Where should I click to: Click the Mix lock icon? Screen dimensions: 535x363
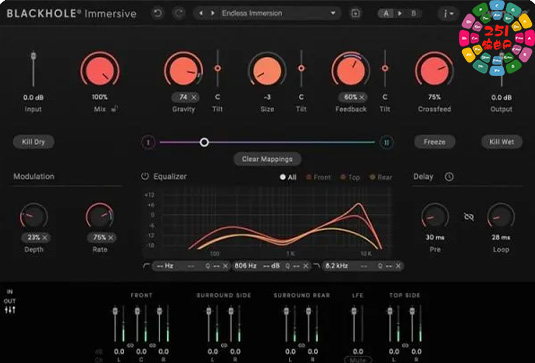tap(115, 109)
